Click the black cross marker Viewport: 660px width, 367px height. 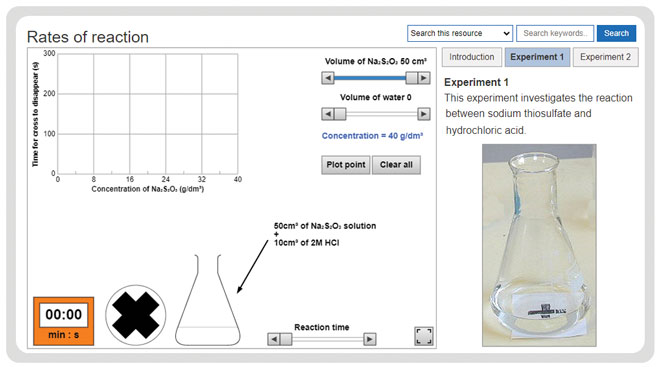point(136,315)
